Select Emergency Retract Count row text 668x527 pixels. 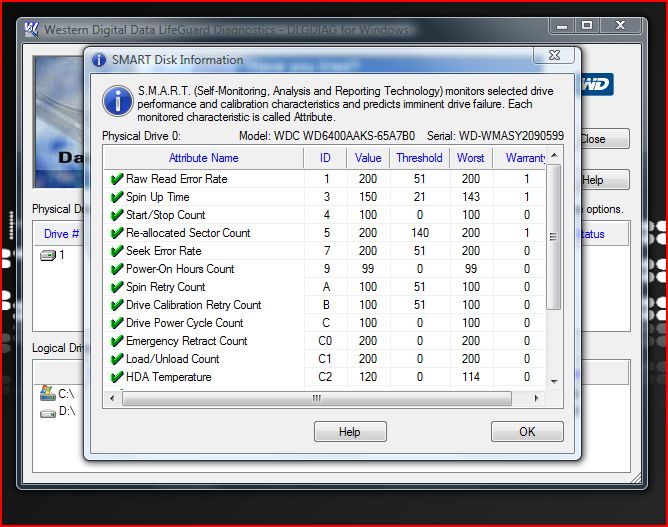tap(186, 341)
